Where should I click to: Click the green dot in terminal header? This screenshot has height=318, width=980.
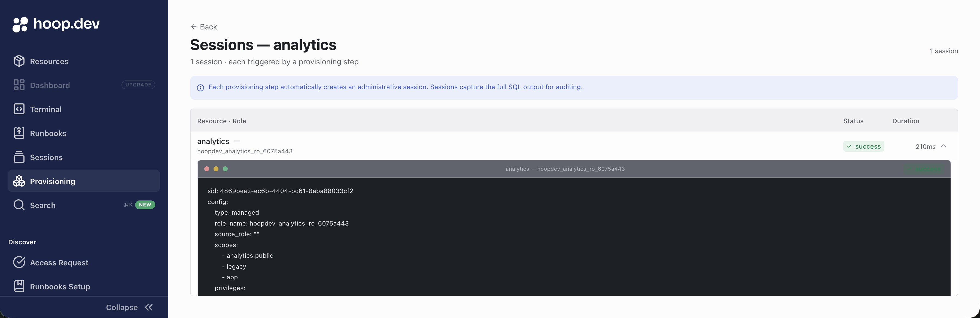point(225,169)
